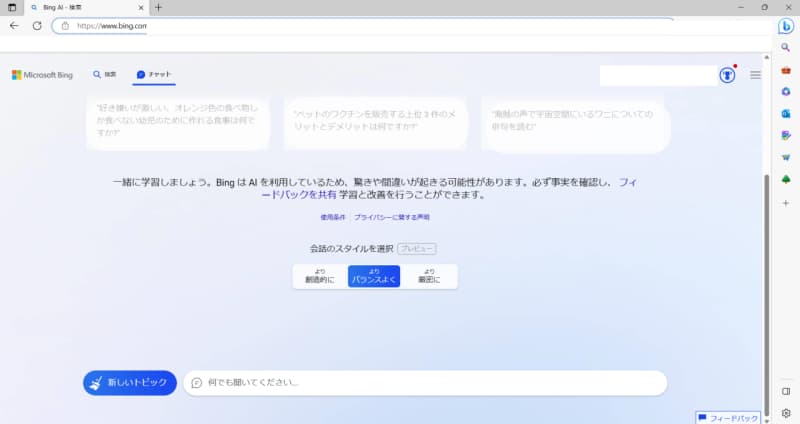Select the Bing AI browser tab

(87, 8)
